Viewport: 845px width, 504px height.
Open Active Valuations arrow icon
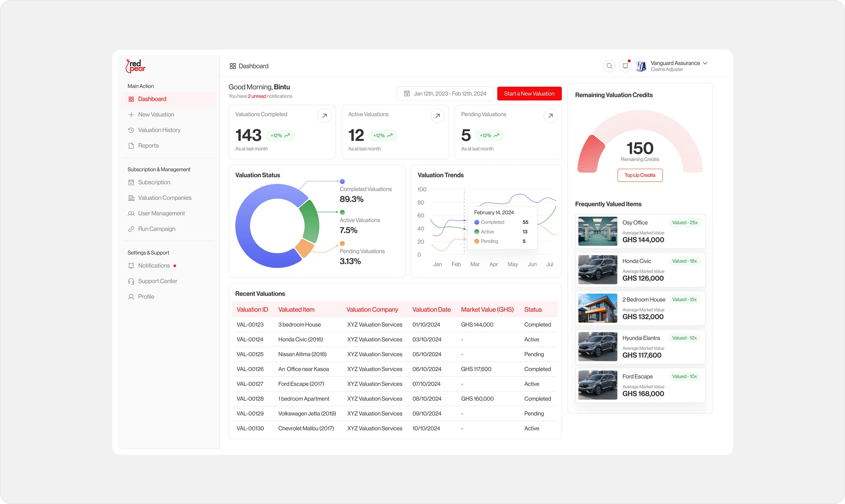[x=437, y=116]
